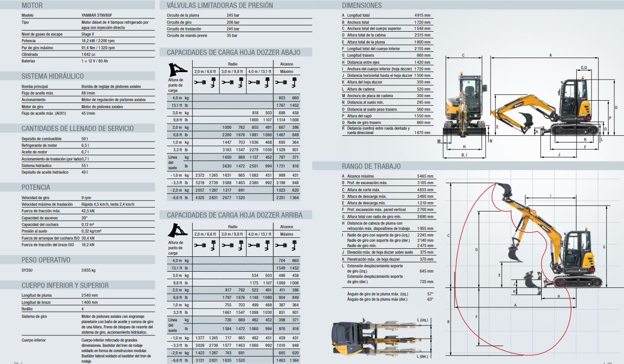Viewport: 624px width, 364px height.
Task: Click the 'Altura de descarga máx.' label
Action: 367,197
